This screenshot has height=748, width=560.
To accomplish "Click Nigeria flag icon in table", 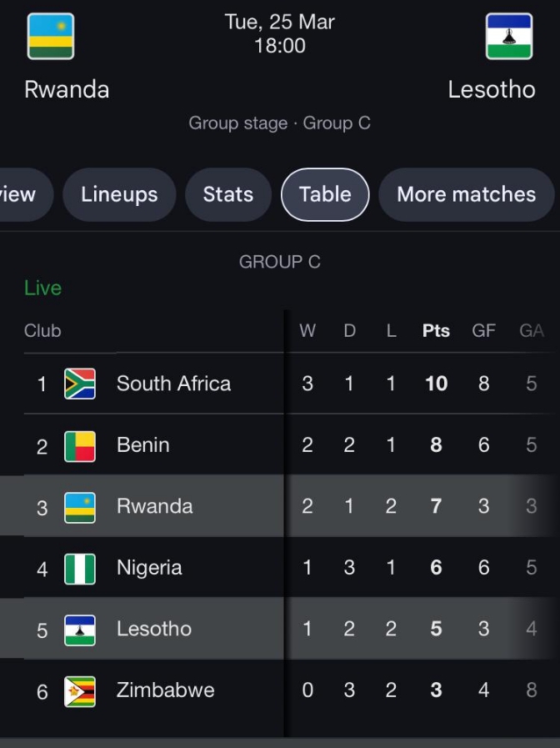I will pyautogui.click(x=80, y=569).
